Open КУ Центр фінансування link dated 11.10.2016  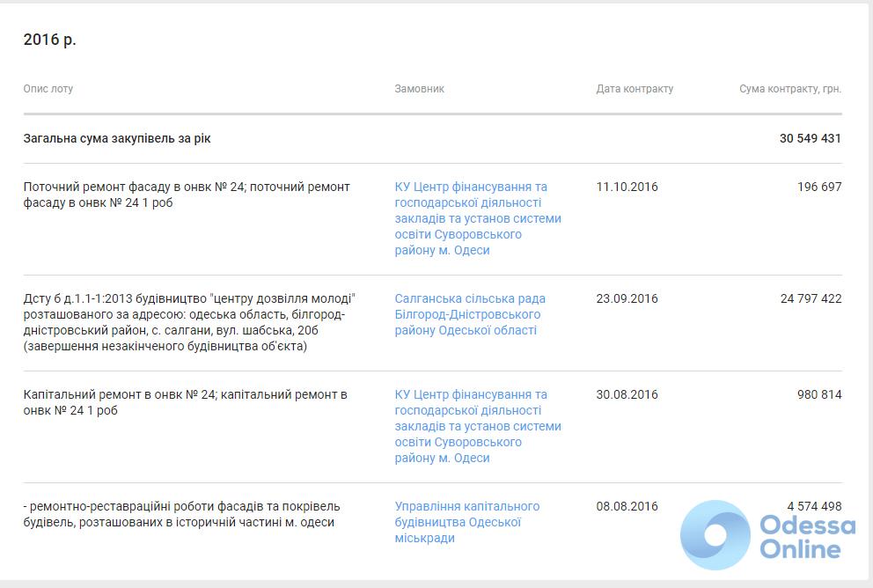[477, 218]
